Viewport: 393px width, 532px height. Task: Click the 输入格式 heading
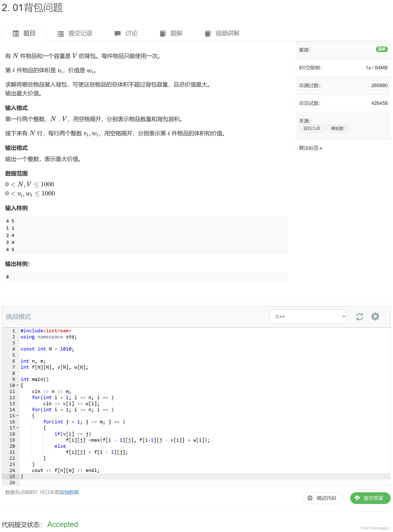(16, 108)
